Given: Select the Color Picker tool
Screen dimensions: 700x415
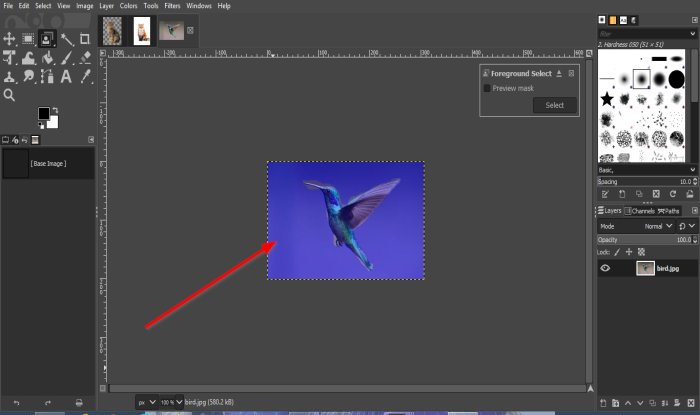Looking at the screenshot, I should click(x=85, y=76).
